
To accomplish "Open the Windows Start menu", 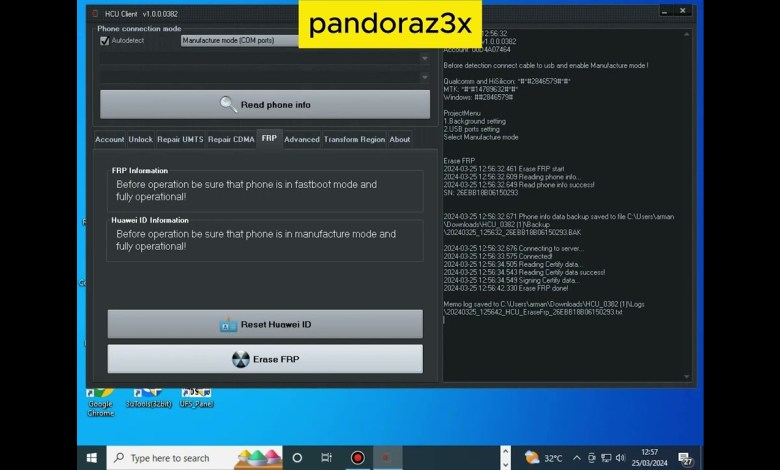I will pos(91,458).
